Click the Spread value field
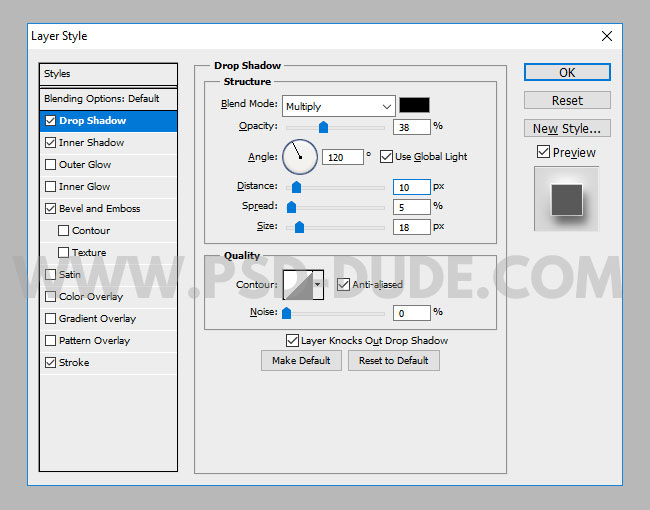This screenshot has width=650, height=510. pyautogui.click(x=412, y=207)
